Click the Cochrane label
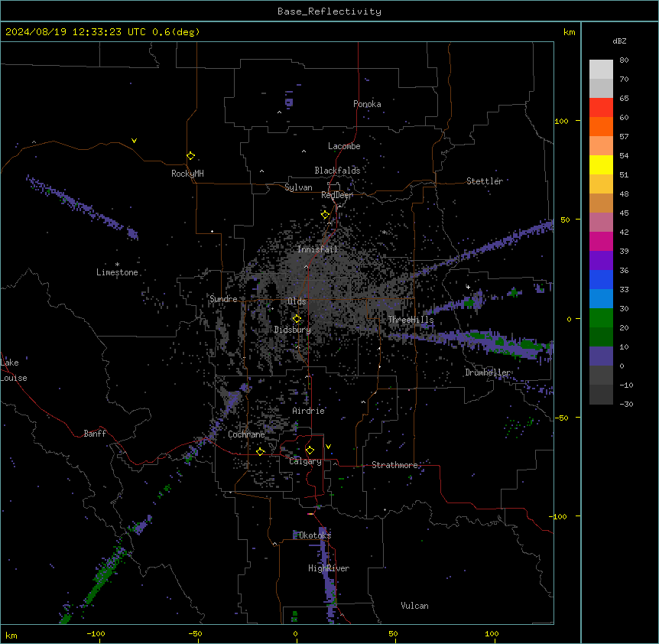659x644 pixels. tap(246, 434)
